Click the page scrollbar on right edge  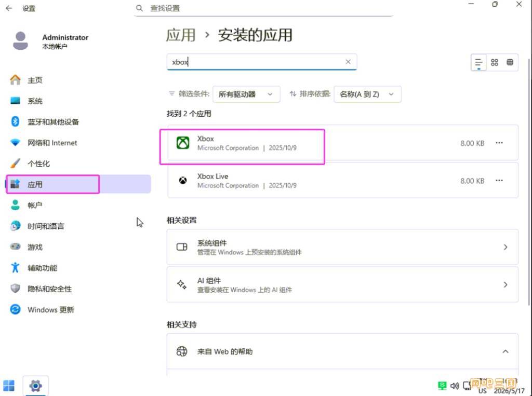[x=529, y=181]
